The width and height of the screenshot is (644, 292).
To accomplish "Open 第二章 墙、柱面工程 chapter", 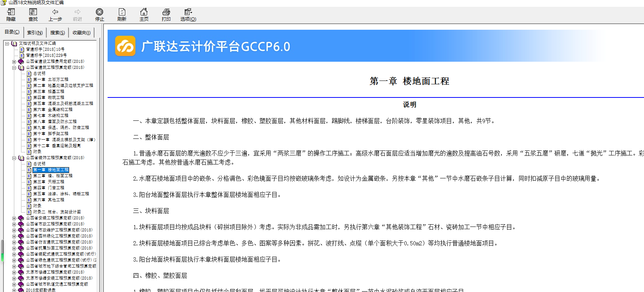I will click(x=53, y=176).
